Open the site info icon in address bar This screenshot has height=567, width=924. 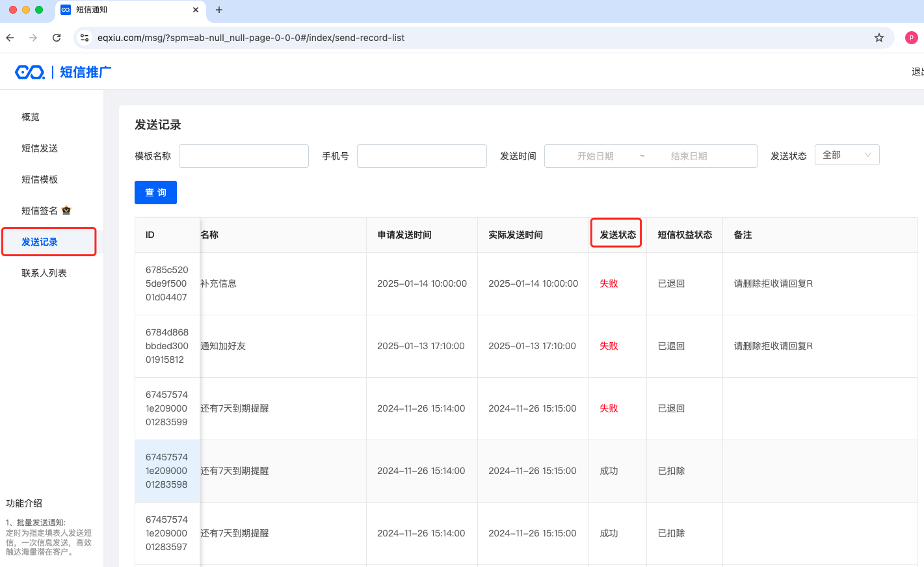tap(85, 38)
